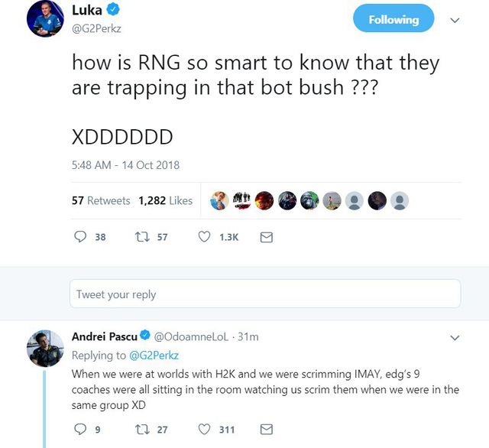Open the @G2Perkz mention link in reply
Screen dimensions: 489x448
[x=154, y=355]
